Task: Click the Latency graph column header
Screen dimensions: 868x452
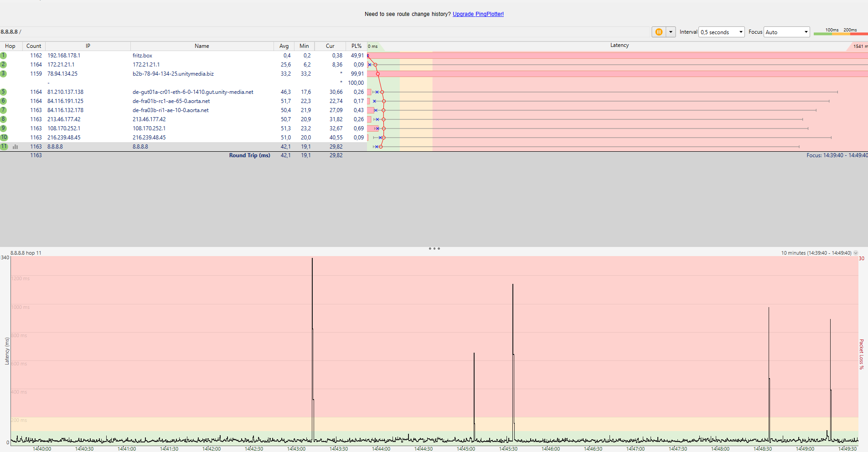Action: [620, 46]
